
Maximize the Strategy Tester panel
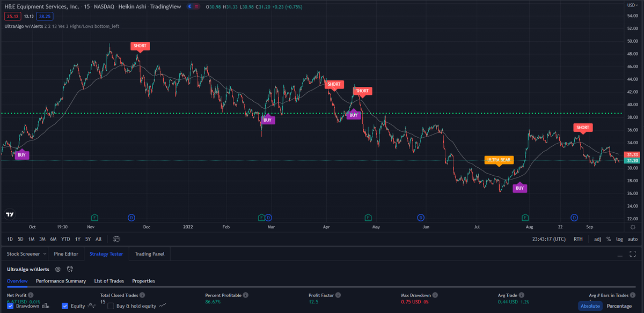pos(634,254)
